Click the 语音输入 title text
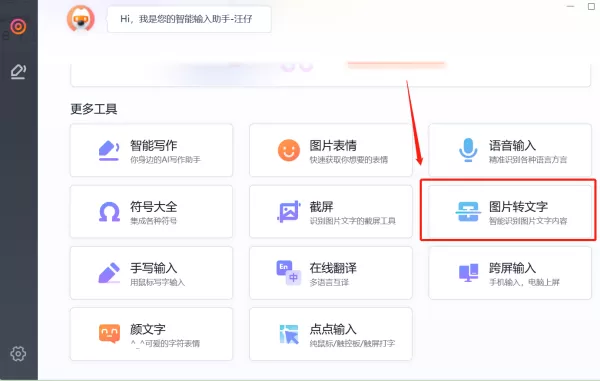600x381 pixels. pyautogui.click(x=512, y=145)
